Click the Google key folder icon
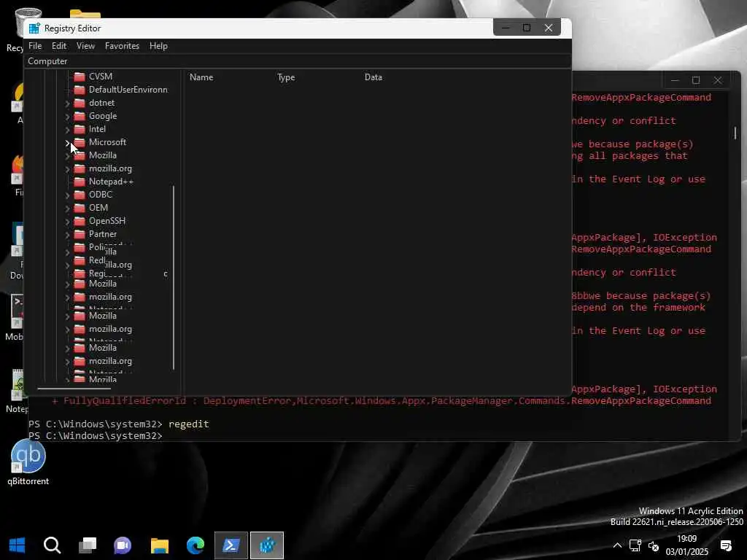The height and width of the screenshot is (560, 747). [x=80, y=116]
